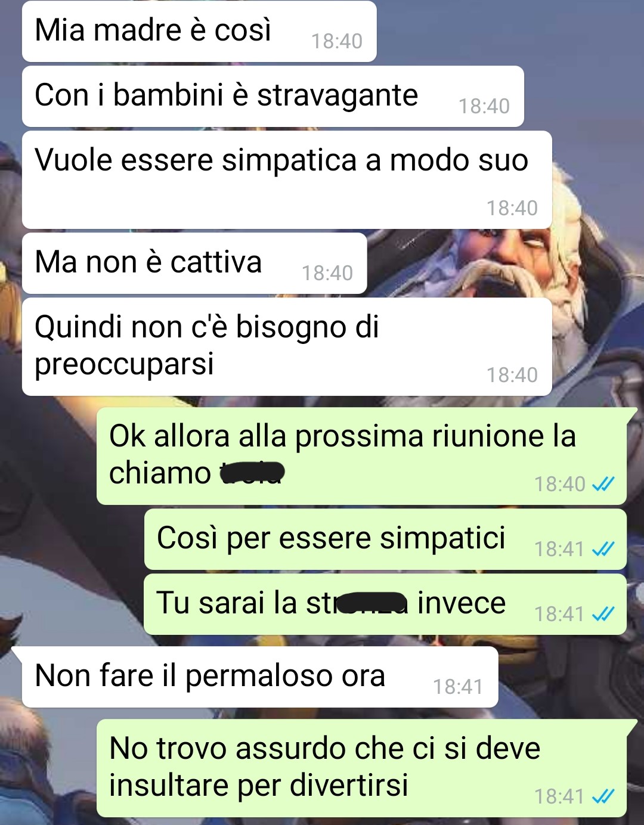Click the blue double-check beside 'invece'

point(603,614)
